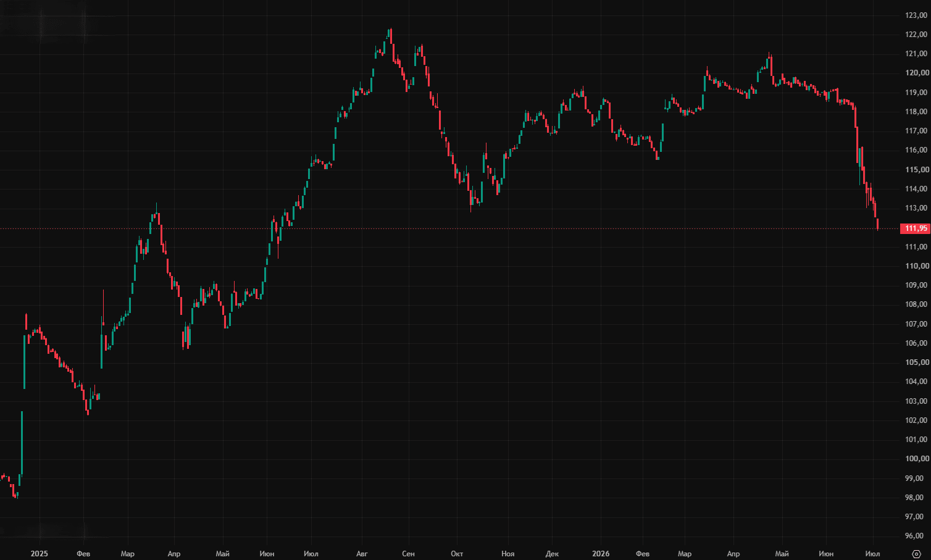The width and height of the screenshot is (931, 560).
Task: Click the Фев label next to 2025
Action: pyautogui.click(x=83, y=554)
